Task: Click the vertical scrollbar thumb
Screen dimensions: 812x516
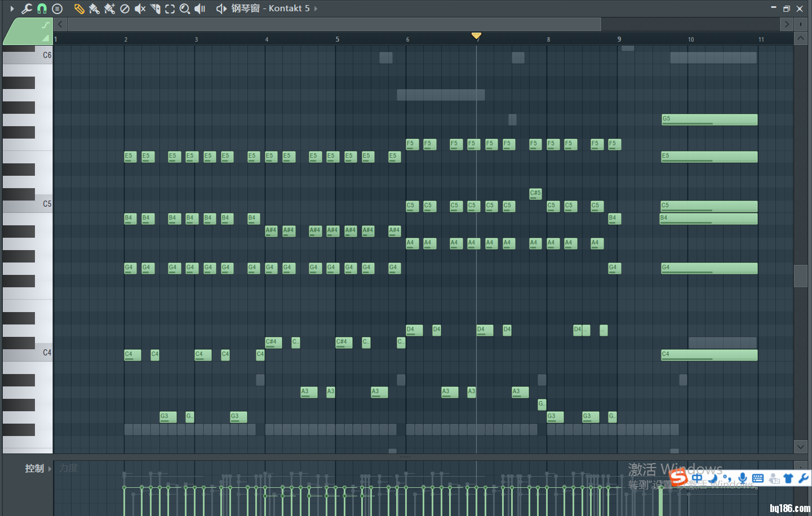Action: (x=801, y=276)
